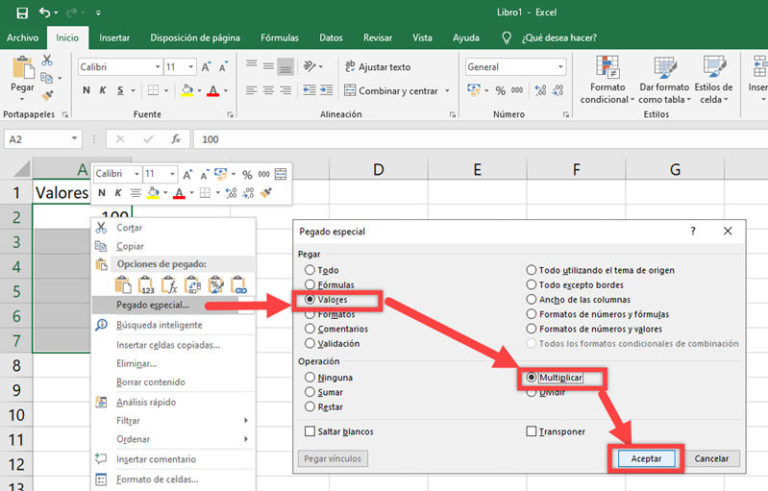Viewport: 768px width, 491px height.
Task: Apply underline S in the ribbon
Action: (120, 90)
